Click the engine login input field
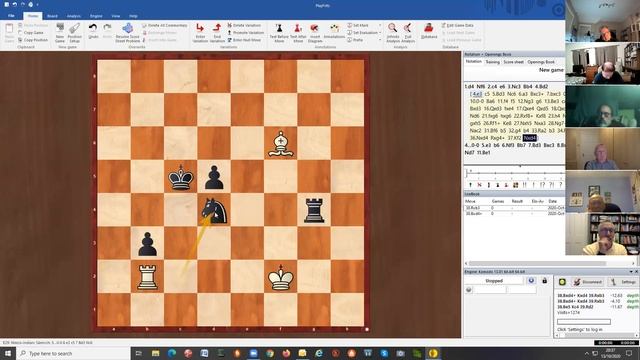This screenshot has width=640, height=360. pyautogui.click(x=584, y=322)
